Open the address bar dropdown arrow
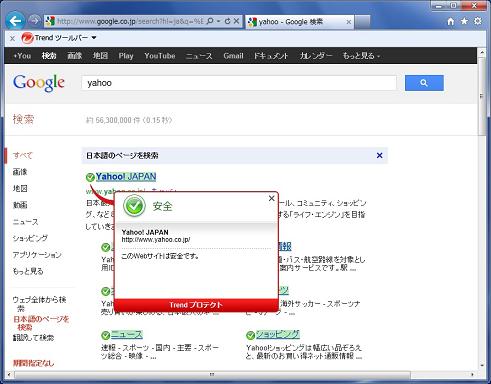This screenshot has width=491, height=384. tap(218, 21)
